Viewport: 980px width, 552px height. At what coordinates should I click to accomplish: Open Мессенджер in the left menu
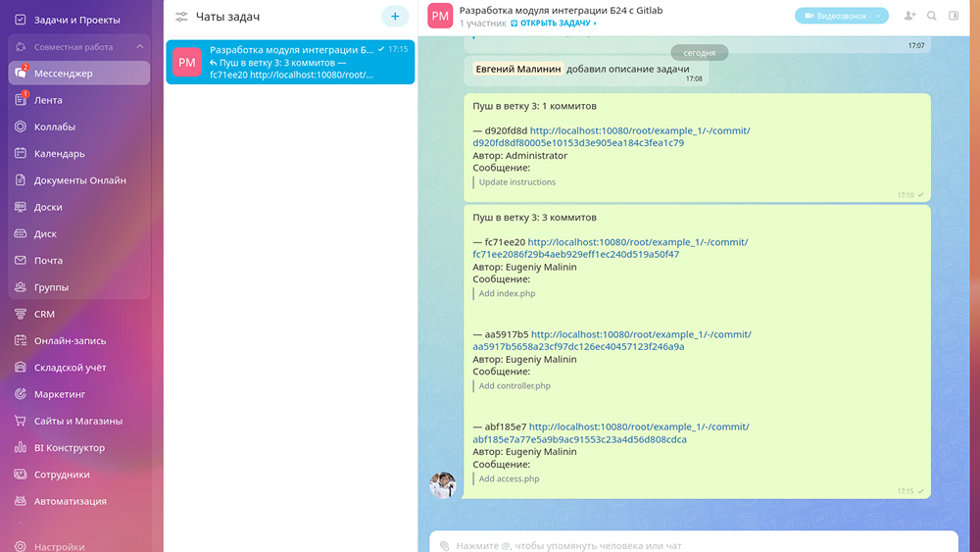pyautogui.click(x=79, y=74)
